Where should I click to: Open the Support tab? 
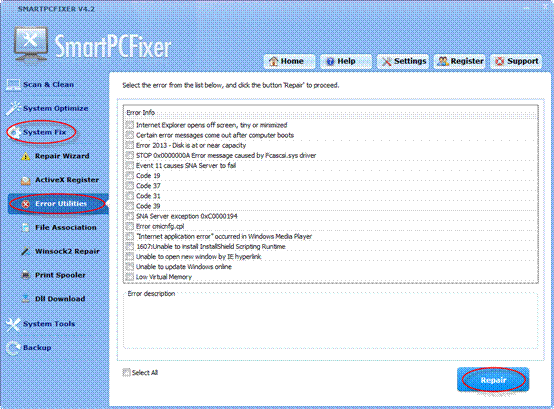coord(516,61)
